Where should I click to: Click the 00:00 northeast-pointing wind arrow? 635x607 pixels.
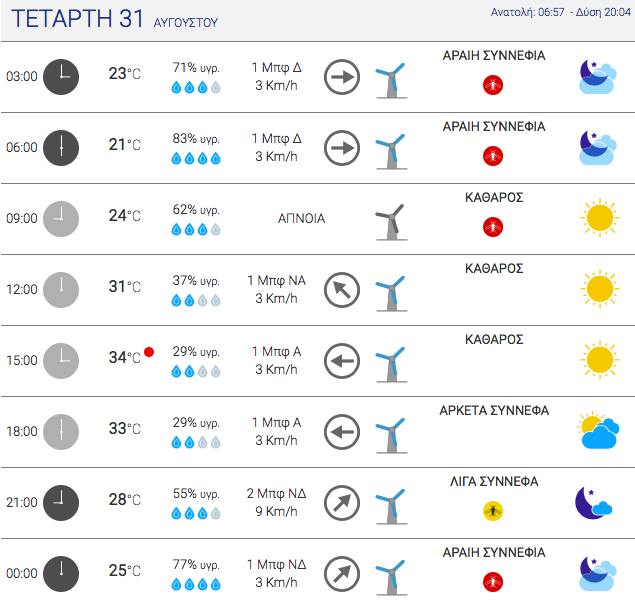coord(342,574)
